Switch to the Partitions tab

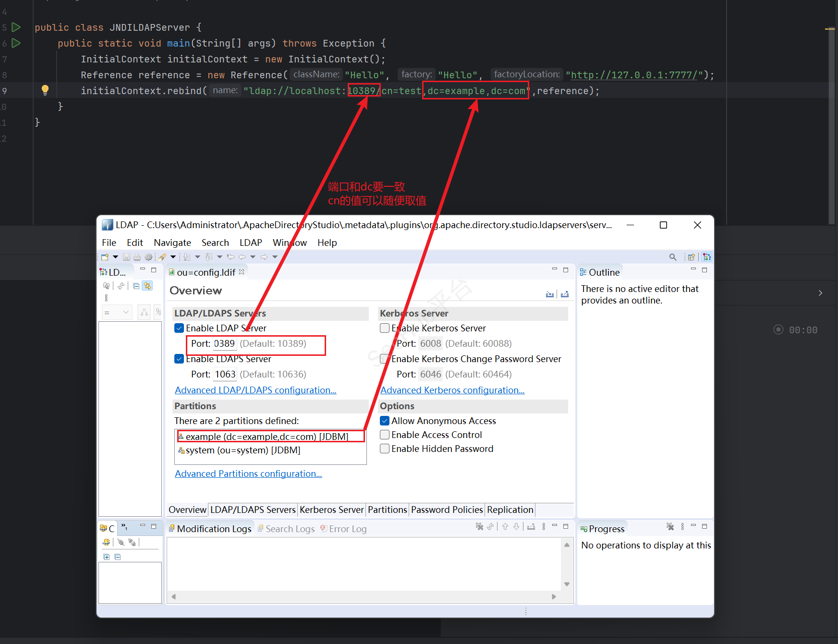coord(387,510)
